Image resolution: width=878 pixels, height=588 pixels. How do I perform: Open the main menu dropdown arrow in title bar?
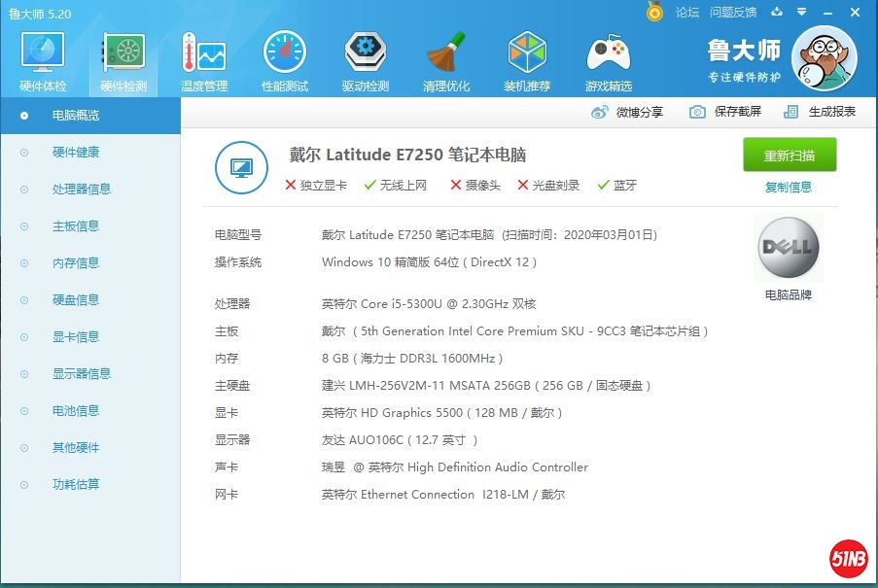[x=801, y=12]
